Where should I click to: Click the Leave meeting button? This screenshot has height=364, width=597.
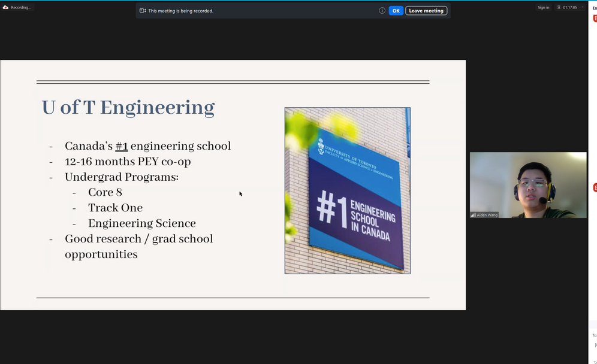pos(426,11)
